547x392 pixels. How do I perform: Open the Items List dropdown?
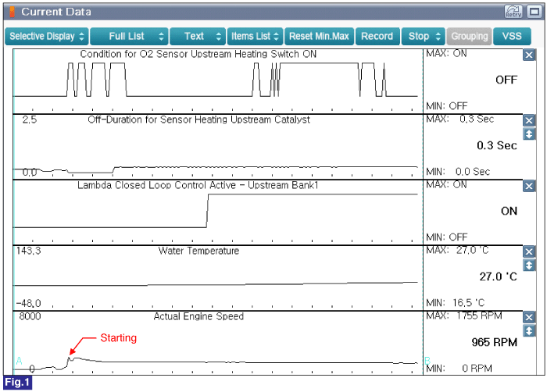coord(255,36)
